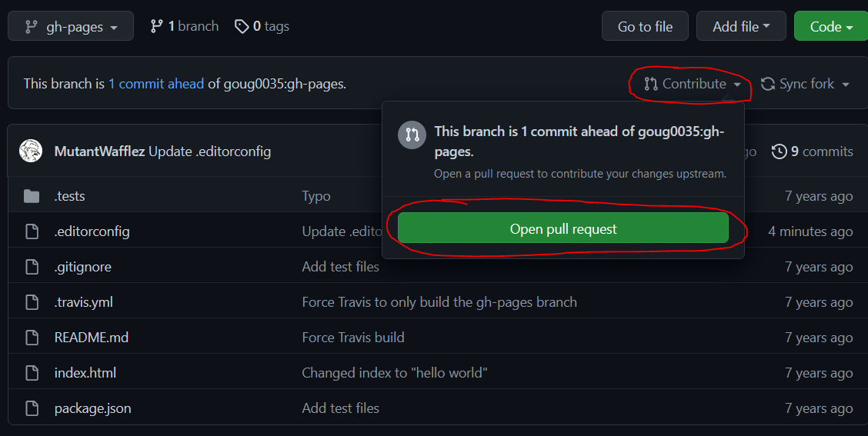Click the file icon beside index.html
The width and height of the screenshot is (868, 436).
[x=32, y=373]
